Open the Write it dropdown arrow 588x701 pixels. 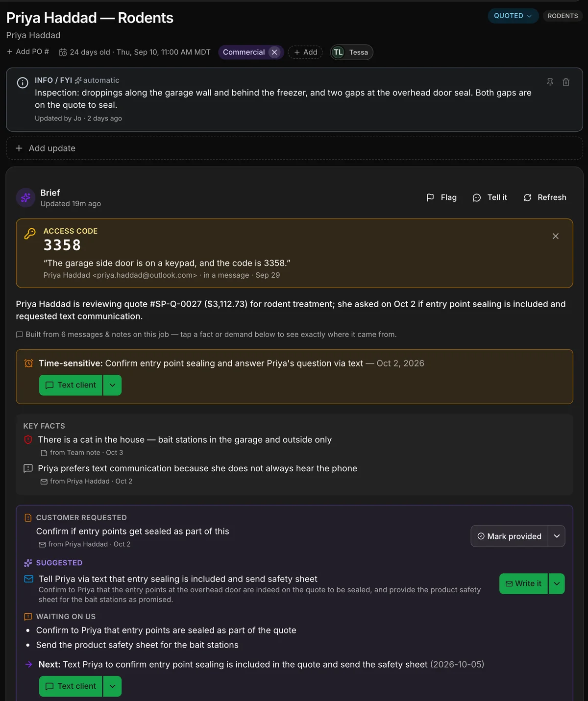[x=557, y=584]
